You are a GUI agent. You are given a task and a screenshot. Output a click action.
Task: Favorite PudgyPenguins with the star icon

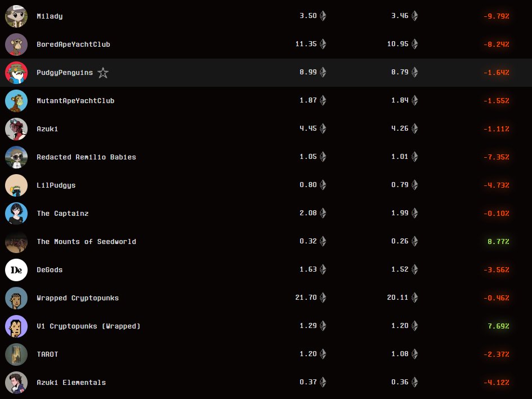103,73
